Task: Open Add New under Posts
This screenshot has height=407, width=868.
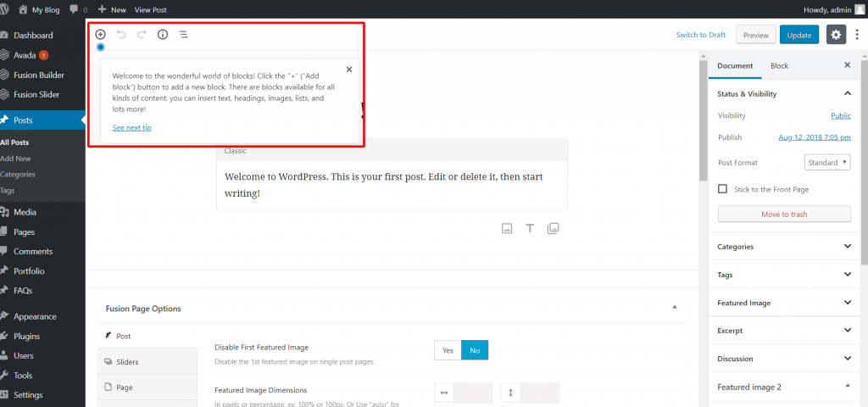Action: point(15,159)
